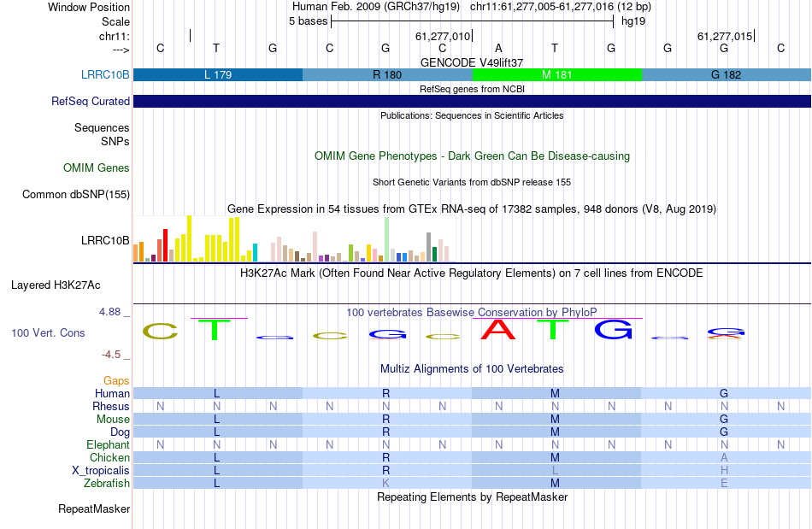Click the 61,277,010 coordinate marker
The image size is (812, 529).
tap(444, 36)
